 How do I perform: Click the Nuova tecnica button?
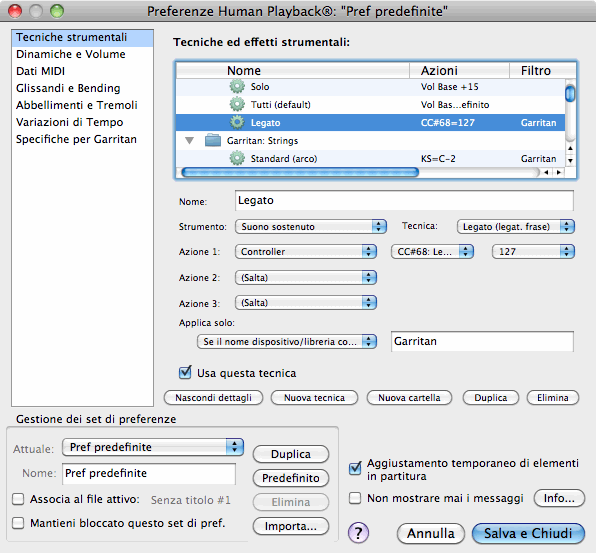[x=314, y=398]
